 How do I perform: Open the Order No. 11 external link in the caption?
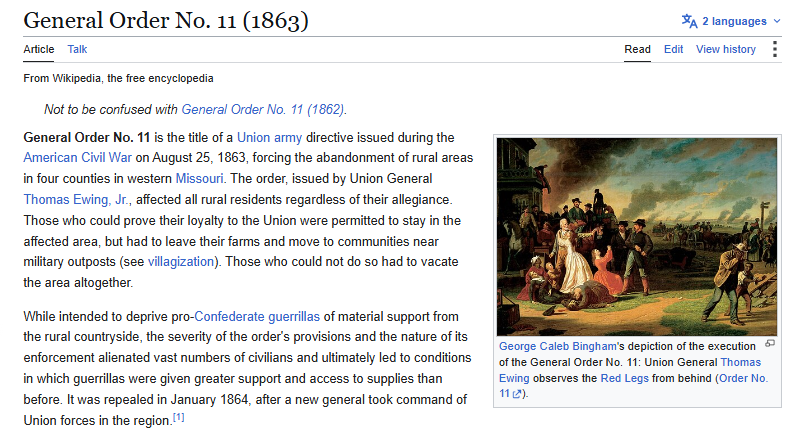tap(633, 386)
